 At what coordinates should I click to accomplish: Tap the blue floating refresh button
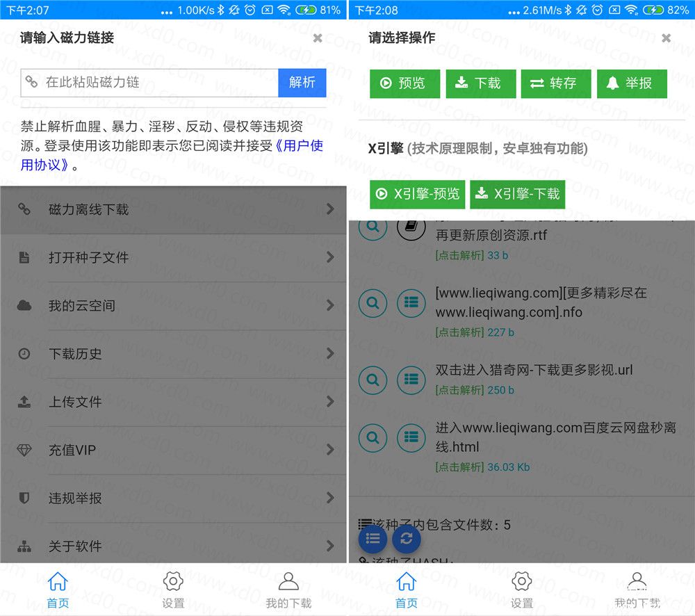pos(407,539)
